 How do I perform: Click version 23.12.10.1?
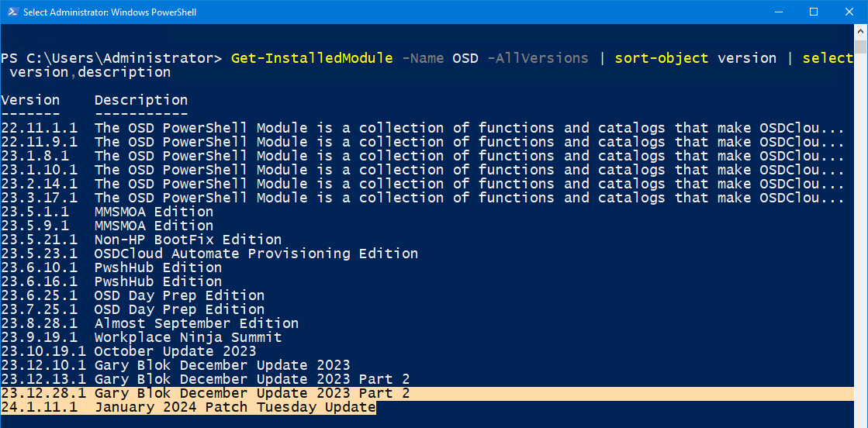pyautogui.click(x=43, y=365)
